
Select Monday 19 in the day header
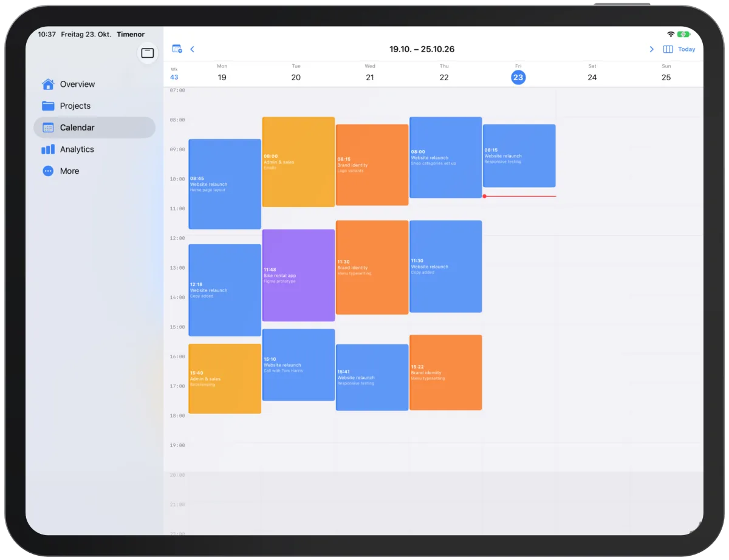tap(222, 77)
